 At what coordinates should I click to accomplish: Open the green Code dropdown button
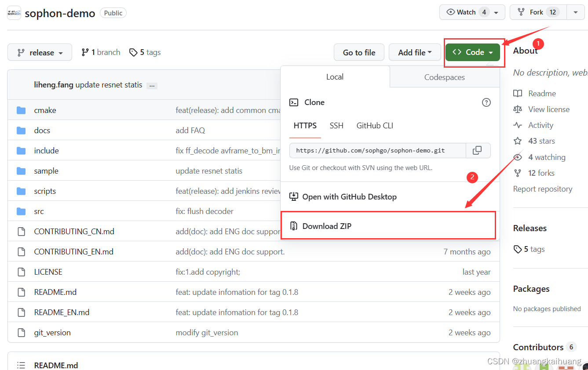click(x=473, y=52)
